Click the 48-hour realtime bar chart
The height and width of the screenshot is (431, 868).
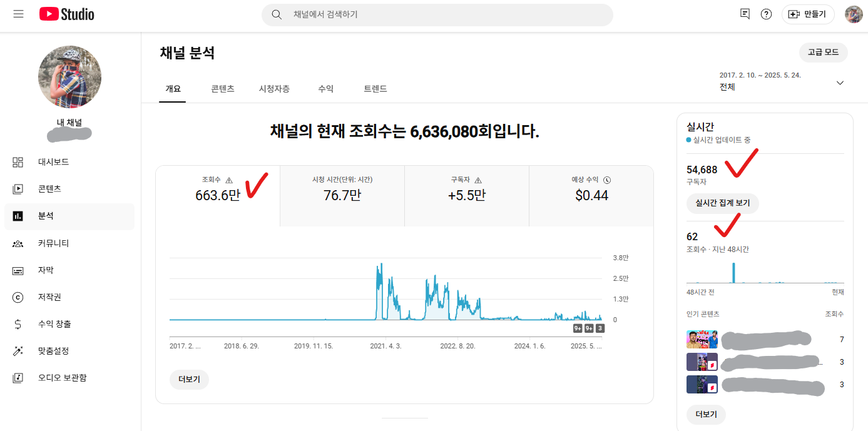pyautogui.click(x=765, y=272)
